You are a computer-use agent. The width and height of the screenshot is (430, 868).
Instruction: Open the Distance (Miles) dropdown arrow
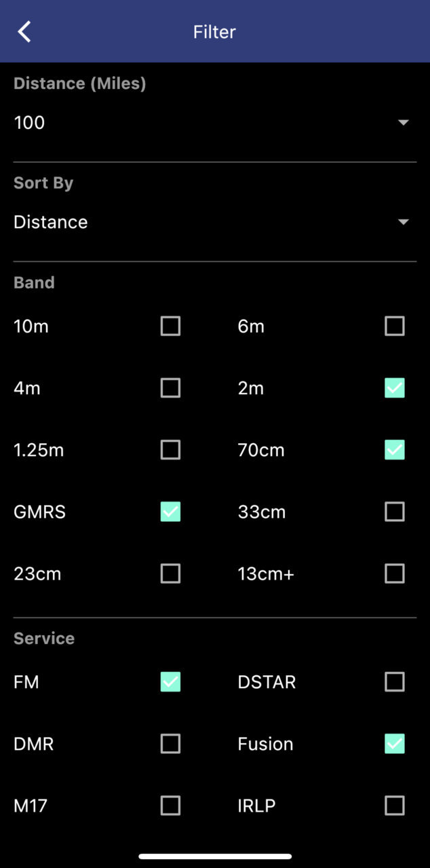pyautogui.click(x=404, y=123)
